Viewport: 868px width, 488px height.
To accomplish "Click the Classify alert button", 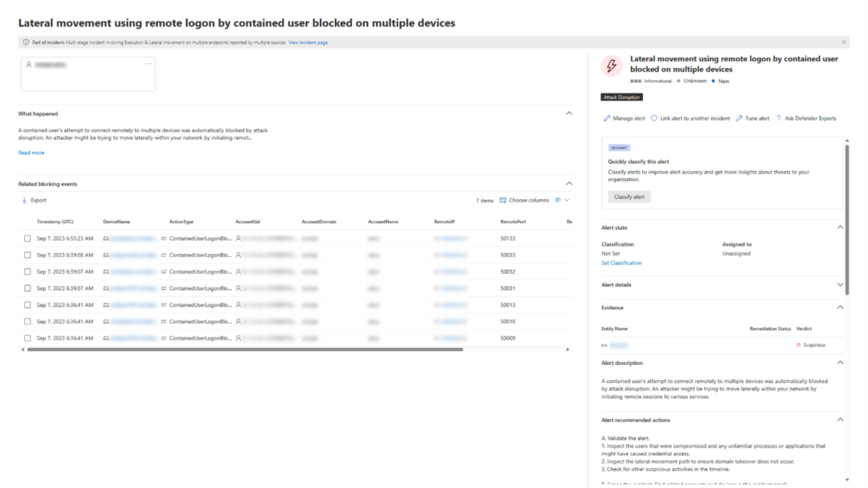I will [629, 197].
